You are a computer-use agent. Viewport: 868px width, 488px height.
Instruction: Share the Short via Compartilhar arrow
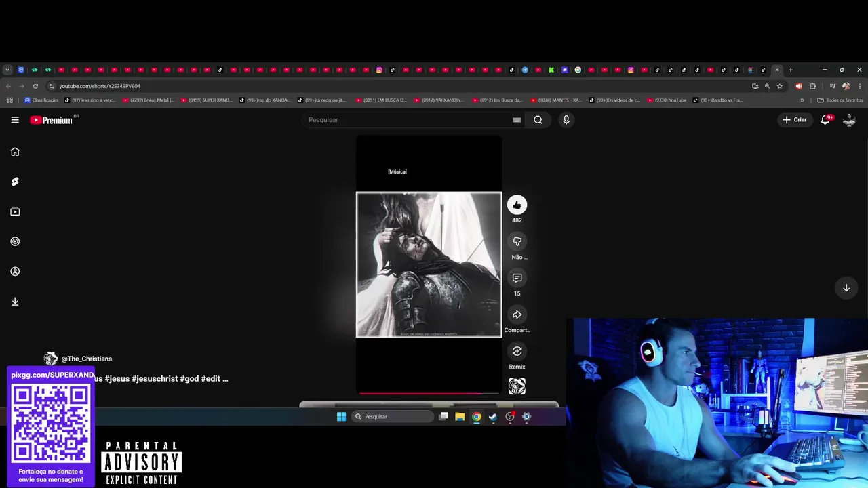coord(517,314)
